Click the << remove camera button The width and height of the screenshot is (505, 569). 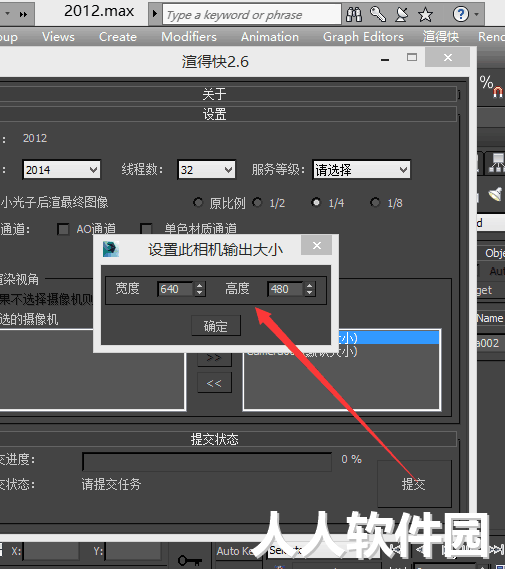pos(214,383)
